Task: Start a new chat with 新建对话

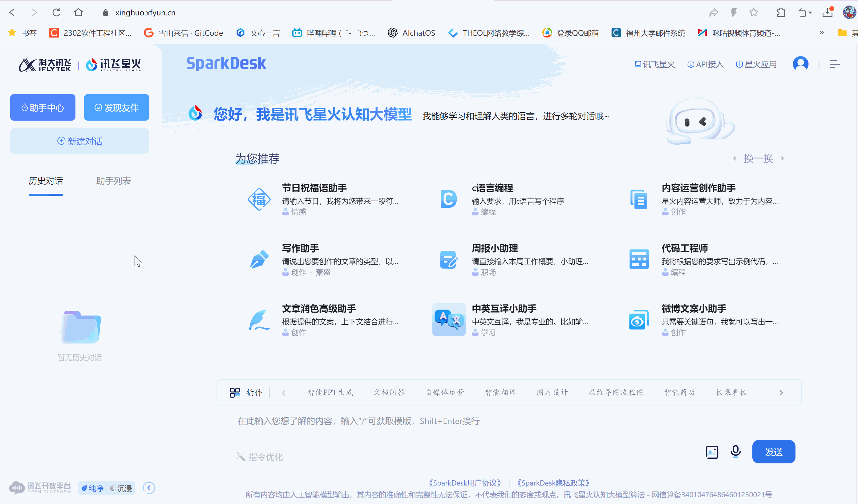Action: 80,141
